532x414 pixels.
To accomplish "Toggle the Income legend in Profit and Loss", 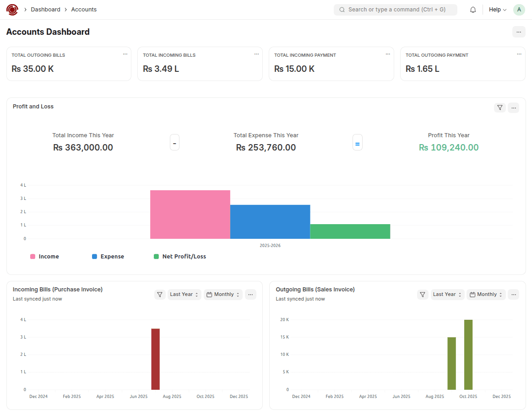I will (44, 256).
